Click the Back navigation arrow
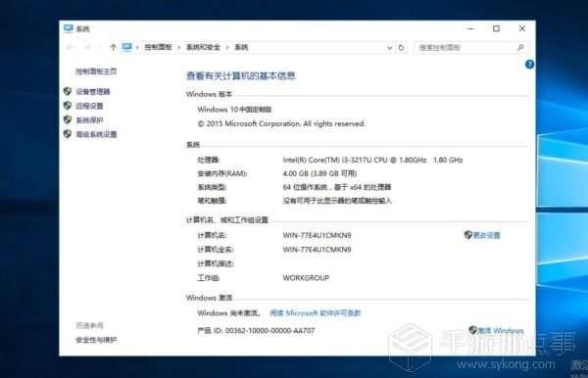This screenshot has width=588, height=378. pos(71,47)
